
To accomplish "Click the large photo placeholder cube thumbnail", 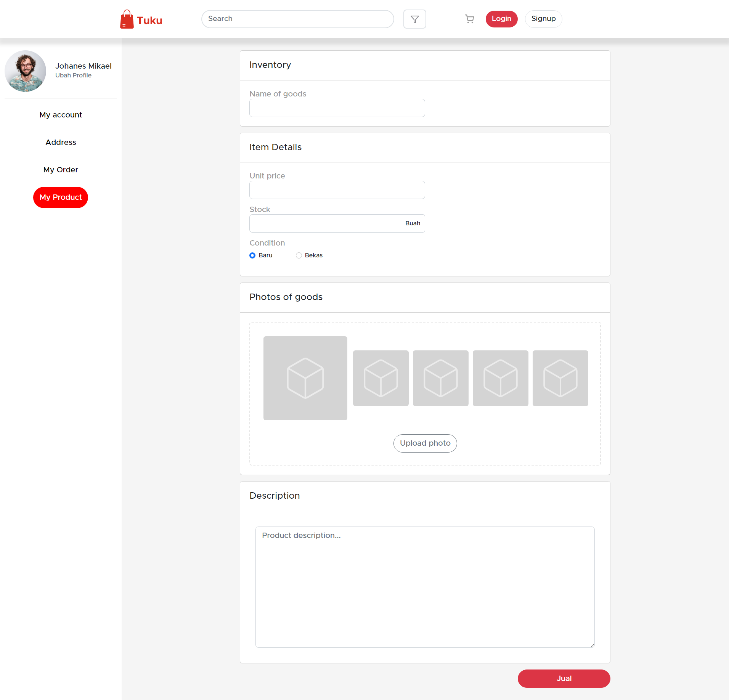I will [305, 378].
